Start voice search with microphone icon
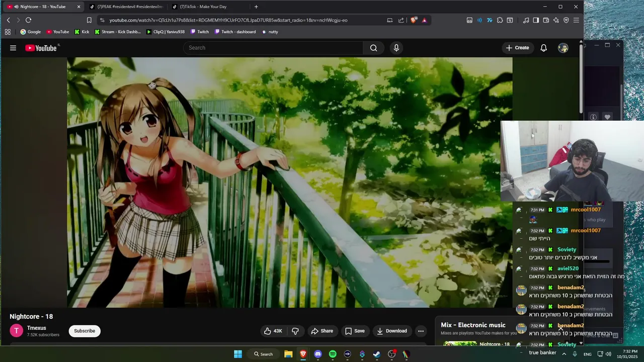This screenshot has height=362, width=644. point(396,48)
